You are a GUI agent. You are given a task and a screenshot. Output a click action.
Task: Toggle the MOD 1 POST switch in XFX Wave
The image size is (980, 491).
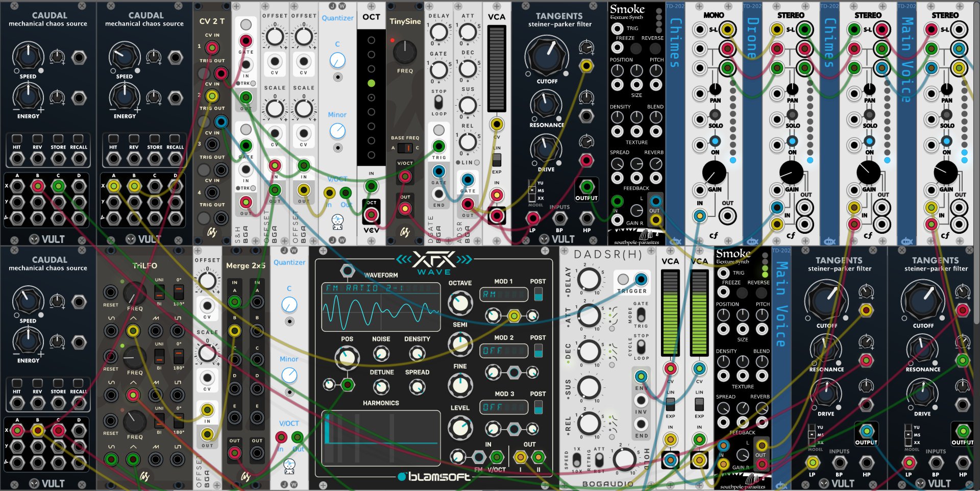coord(538,293)
